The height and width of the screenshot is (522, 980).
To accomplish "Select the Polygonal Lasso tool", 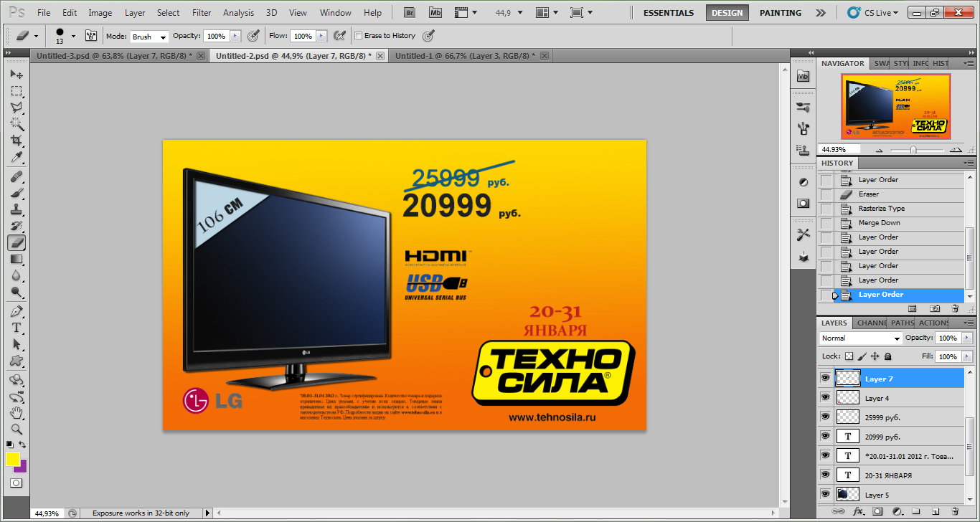I will pos(17,108).
